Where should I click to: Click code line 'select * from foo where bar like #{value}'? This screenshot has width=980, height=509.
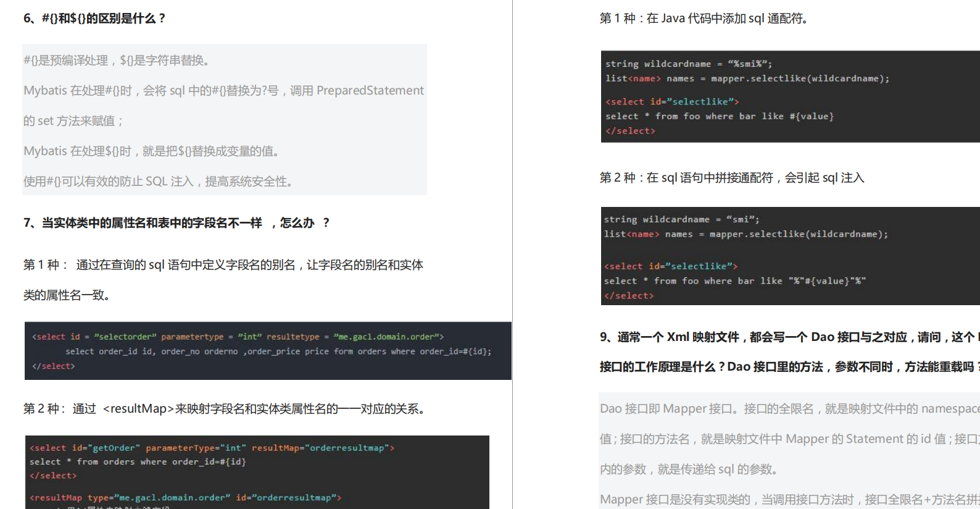pyautogui.click(x=720, y=116)
